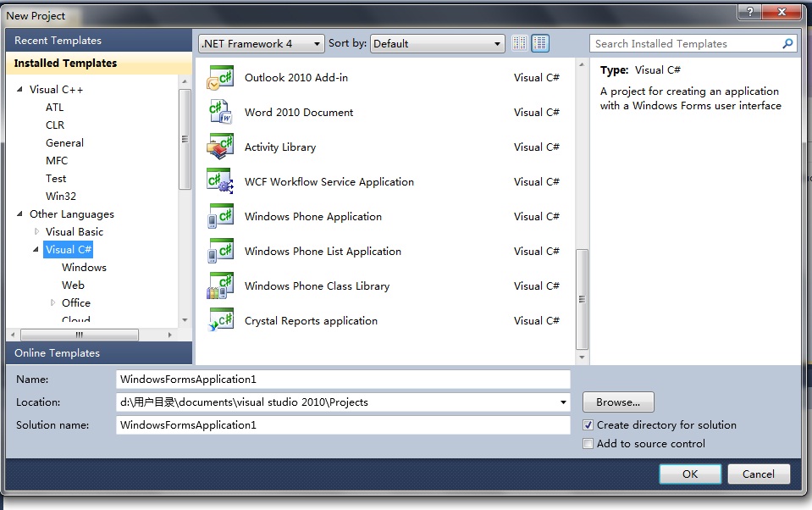Click the search magnifier icon
Image resolution: width=812 pixels, height=510 pixels.
[x=787, y=43]
